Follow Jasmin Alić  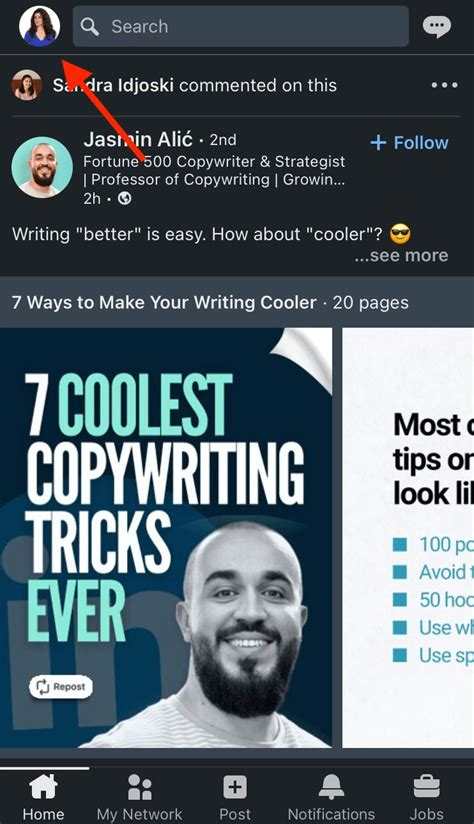click(409, 142)
